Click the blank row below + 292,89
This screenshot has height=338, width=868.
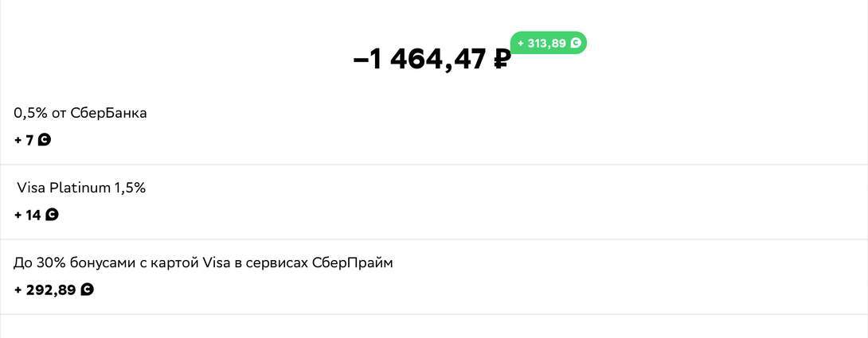tap(434, 327)
